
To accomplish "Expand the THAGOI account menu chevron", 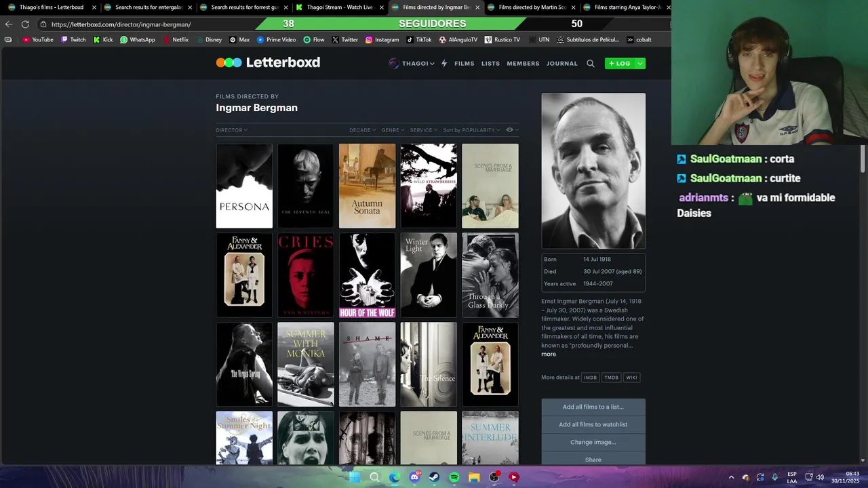I will click(x=432, y=64).
